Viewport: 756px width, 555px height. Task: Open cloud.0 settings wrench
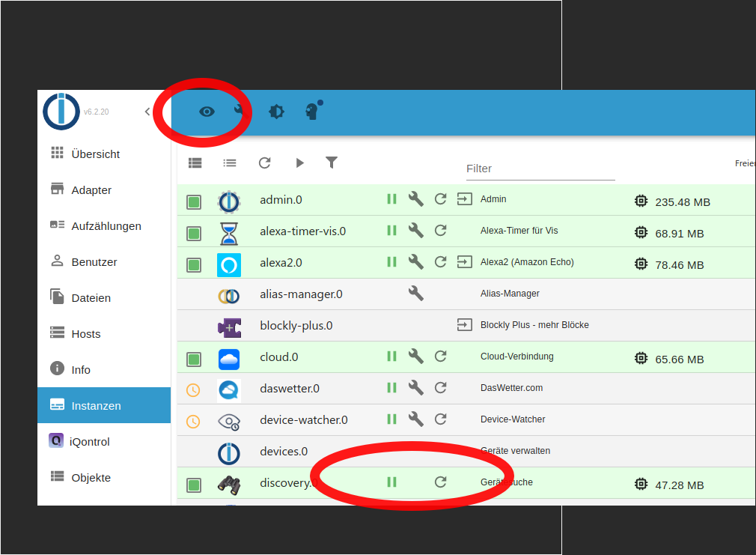tap(416, 357)
